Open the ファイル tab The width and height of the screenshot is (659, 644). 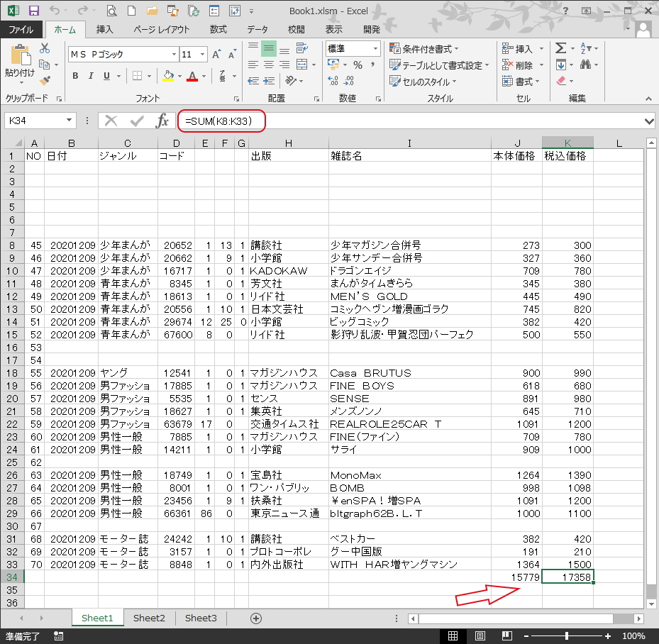click(21, 29)
